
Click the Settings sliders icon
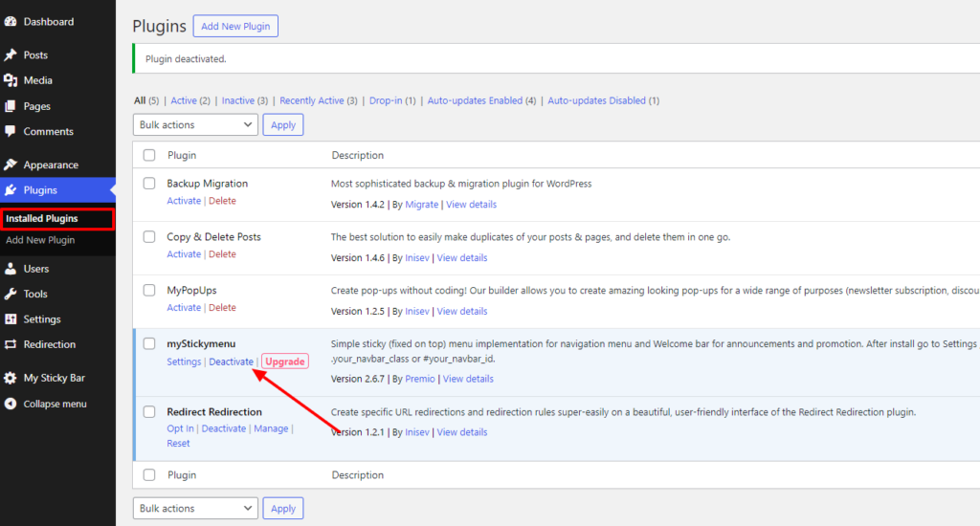click(11, 319)
